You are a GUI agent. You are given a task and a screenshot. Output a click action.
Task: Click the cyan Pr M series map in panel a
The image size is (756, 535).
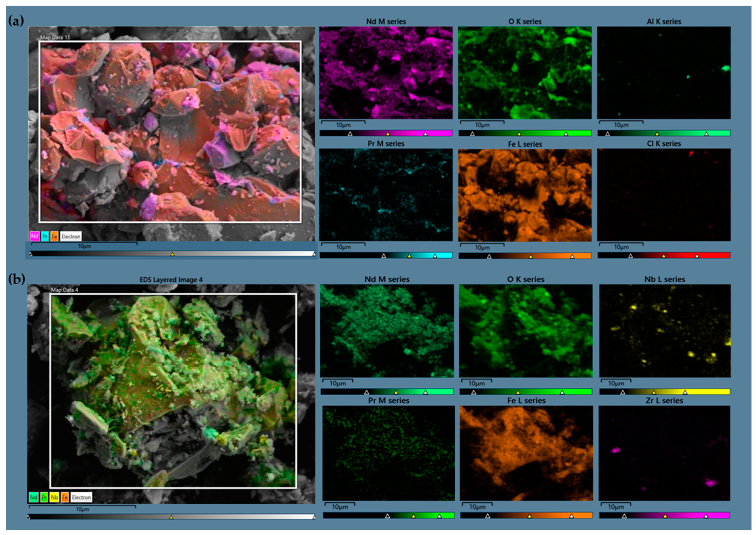(x=386, y=195)
